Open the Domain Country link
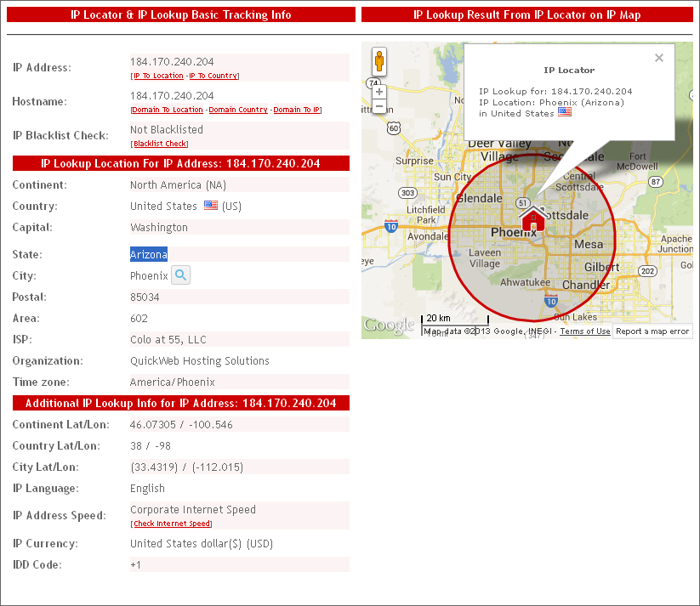Screen dimensions: 700x606 click(x=238, y=110)
